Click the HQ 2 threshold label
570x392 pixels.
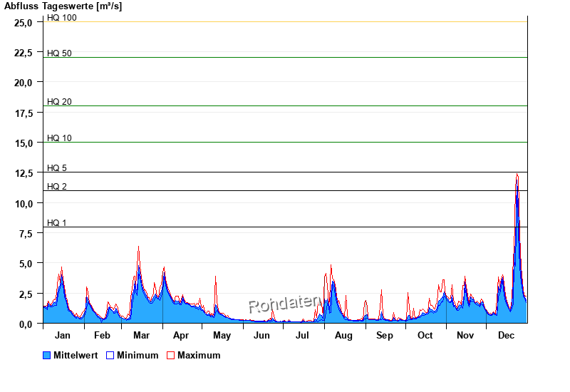tap(57, 187)
